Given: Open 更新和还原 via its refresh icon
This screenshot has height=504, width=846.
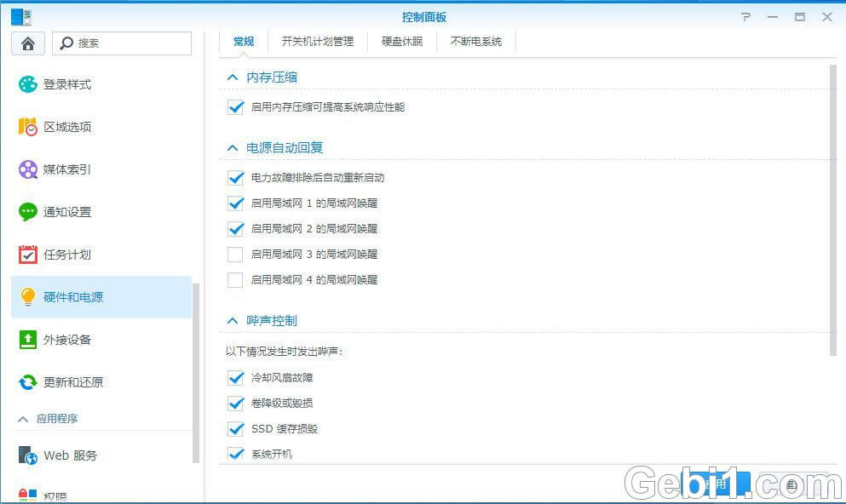Looking at the screenshot, I should point(28,382).
